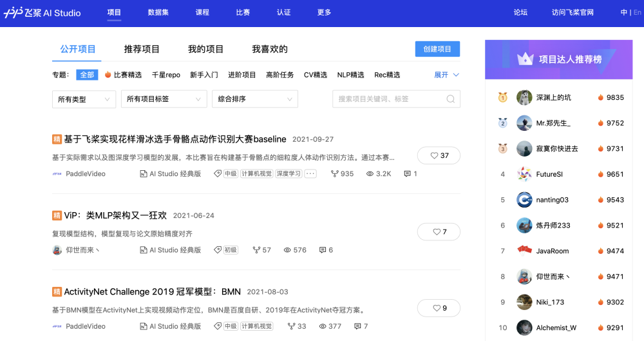Screen dimensions: 644x341
Task: Click the search magnifier icon
Action: coord(451,99)
